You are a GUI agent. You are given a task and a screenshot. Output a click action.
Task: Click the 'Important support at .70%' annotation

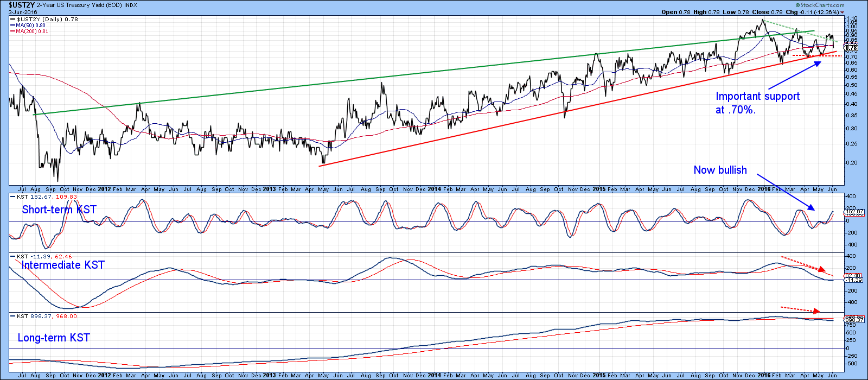[757, 103]
